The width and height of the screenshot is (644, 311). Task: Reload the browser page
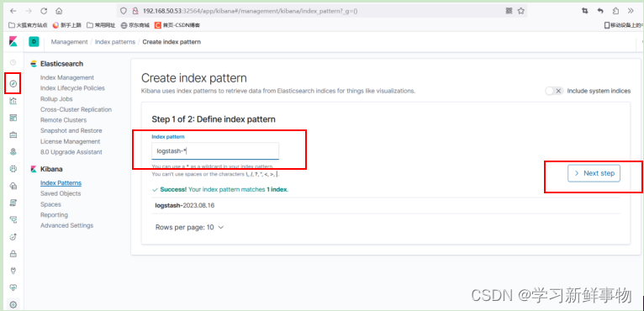click(44, 11)
